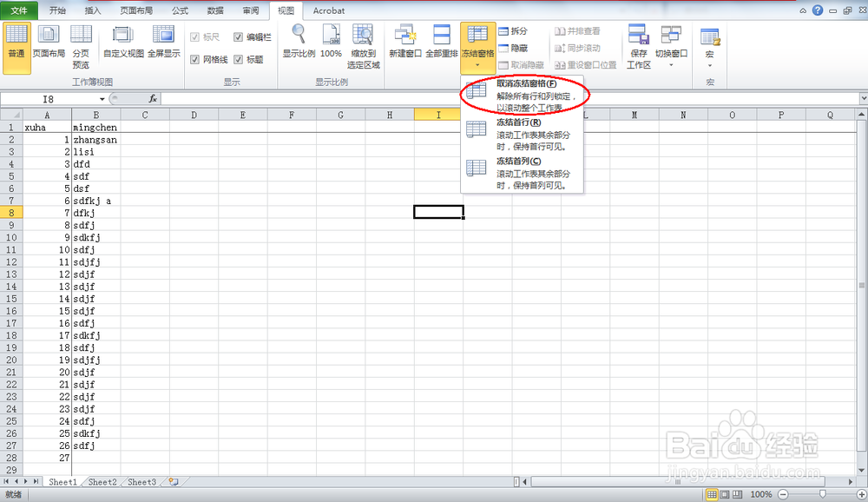Switch to page layout in status bar
868x502 pixels.
(725, 494)
